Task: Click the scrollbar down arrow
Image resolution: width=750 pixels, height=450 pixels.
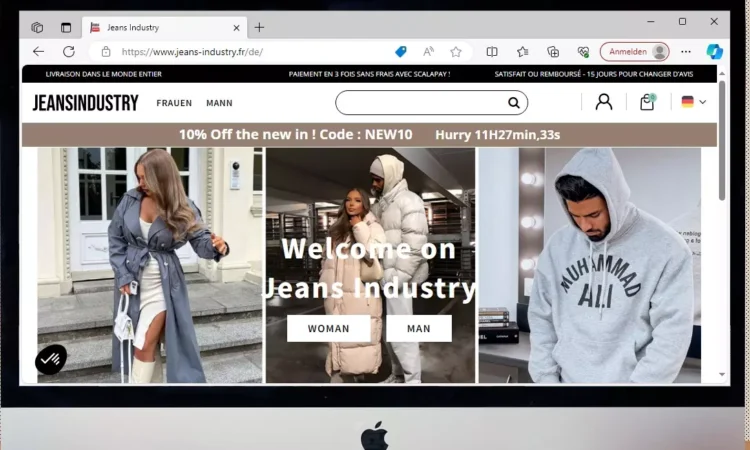Action: point(722,374)
